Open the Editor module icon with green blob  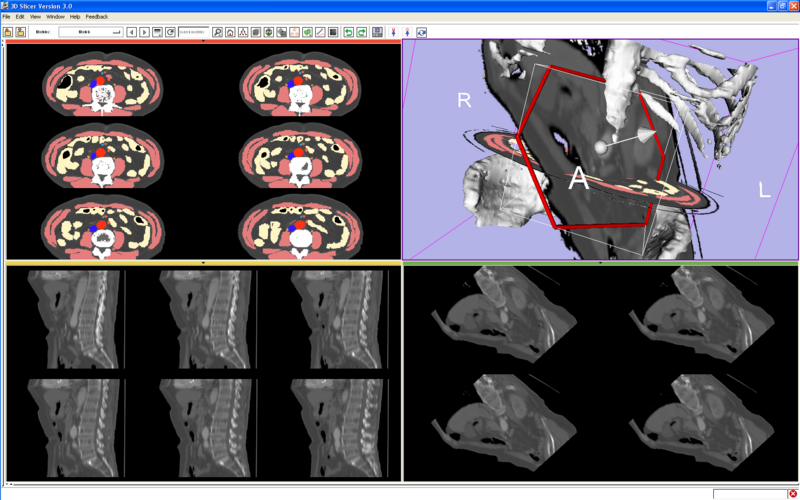[x=308, y=32]
